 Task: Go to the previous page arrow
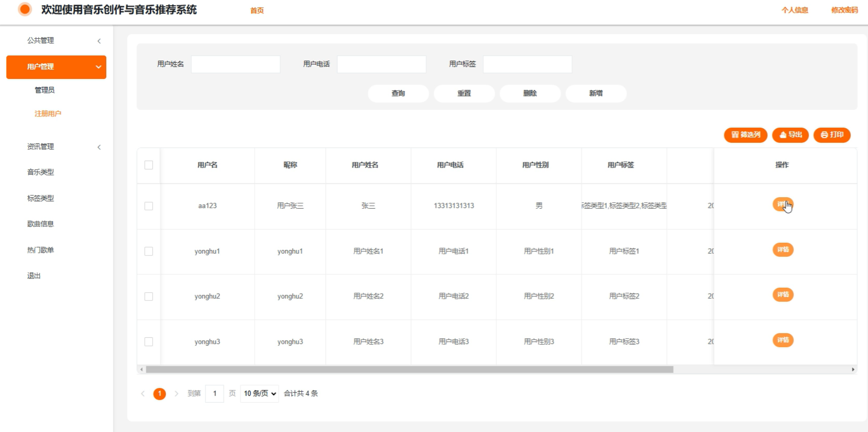[143, 393]
